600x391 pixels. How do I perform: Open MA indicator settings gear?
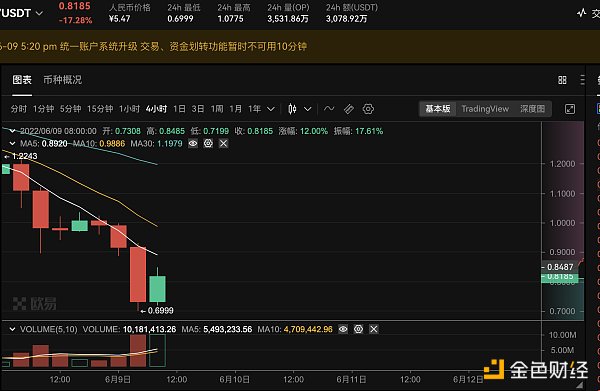coord(208,143)
